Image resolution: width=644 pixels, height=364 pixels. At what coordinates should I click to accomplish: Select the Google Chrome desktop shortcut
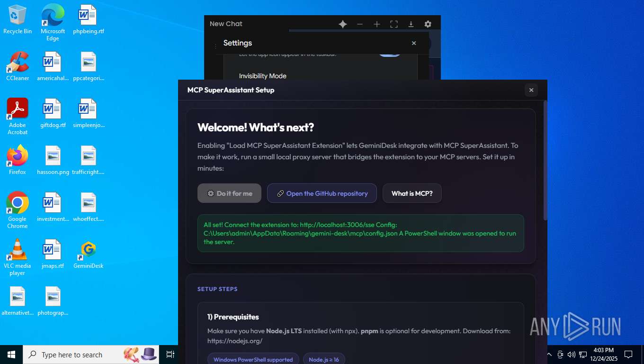18,210
